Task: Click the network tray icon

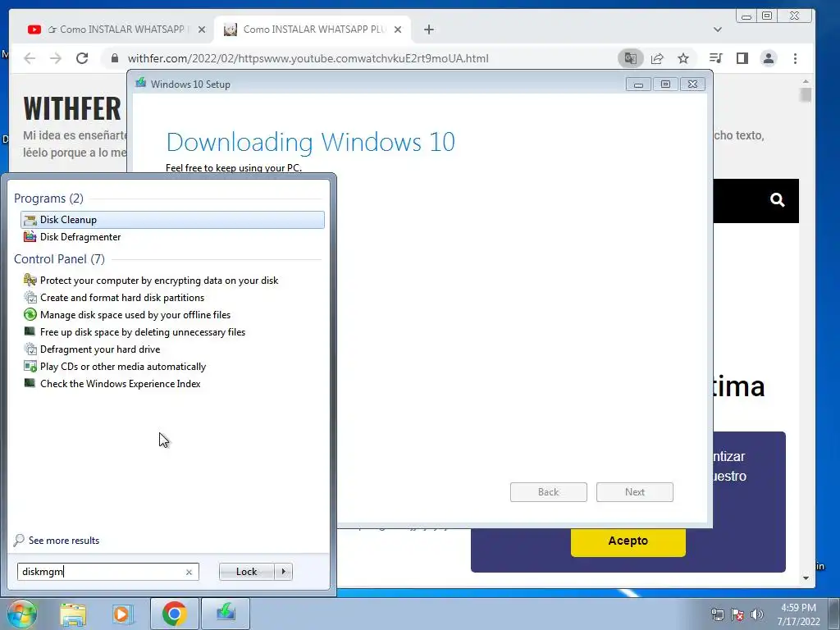Action: click(717, 614)
